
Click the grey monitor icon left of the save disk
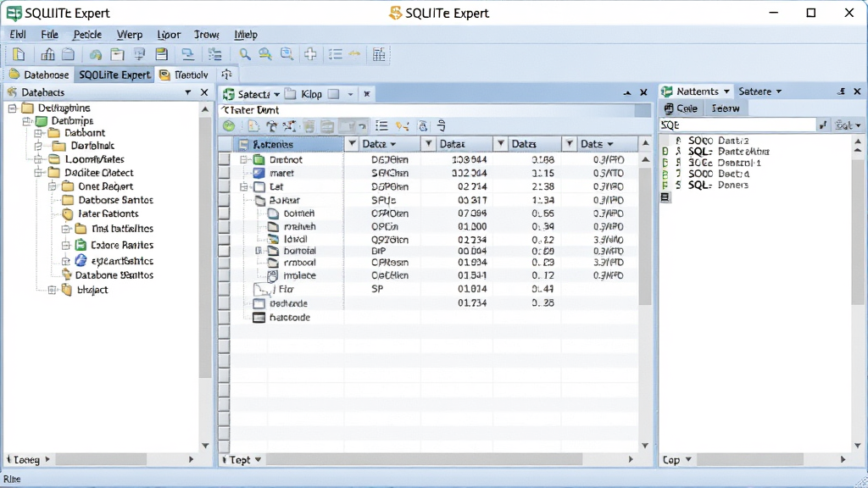point(140,54)
